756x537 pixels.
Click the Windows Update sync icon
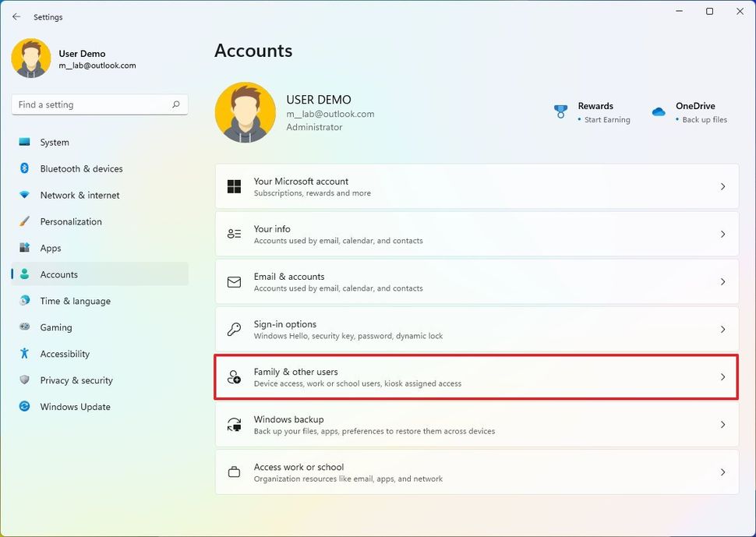[x=24, y=407]
